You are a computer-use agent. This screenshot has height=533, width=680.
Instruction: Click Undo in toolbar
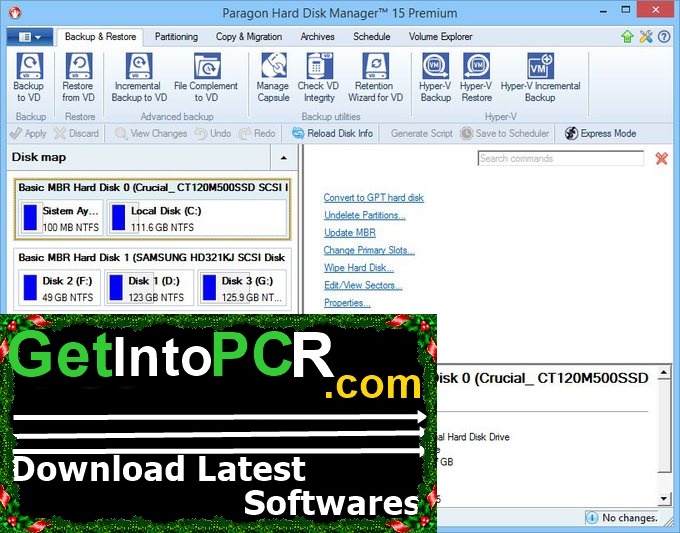click(213, 133)
